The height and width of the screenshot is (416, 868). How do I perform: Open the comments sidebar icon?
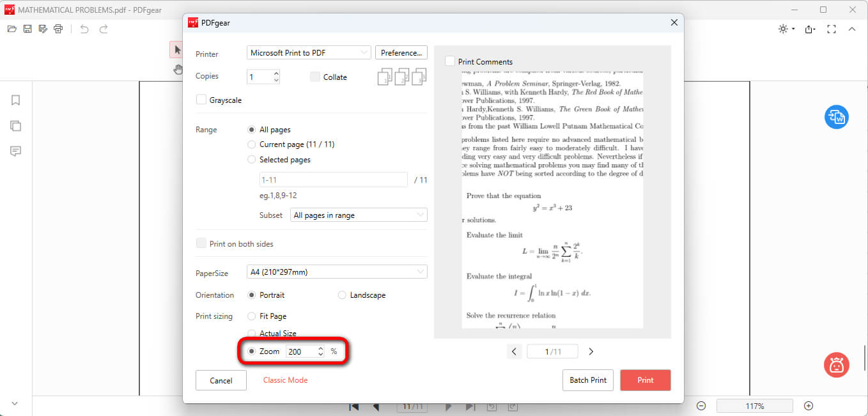tap(16, 151)
